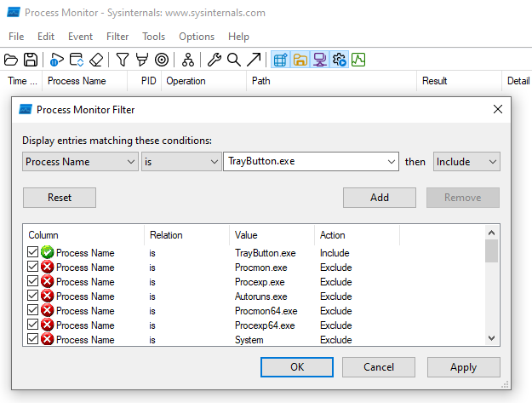
Task: Open the Edit menu
Action: click(46, 37)
